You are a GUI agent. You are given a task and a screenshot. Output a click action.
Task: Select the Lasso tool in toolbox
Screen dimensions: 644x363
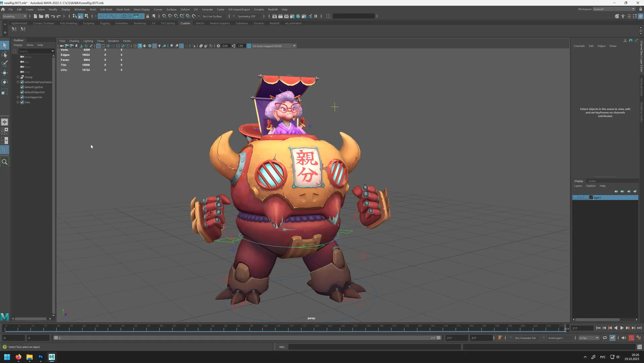coord(4,55)
